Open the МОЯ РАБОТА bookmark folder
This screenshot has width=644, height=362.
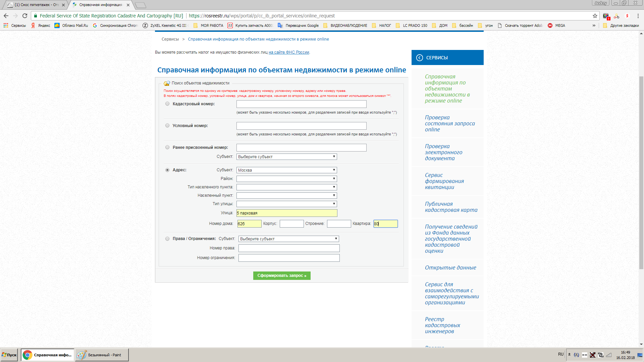pos(208,25)
